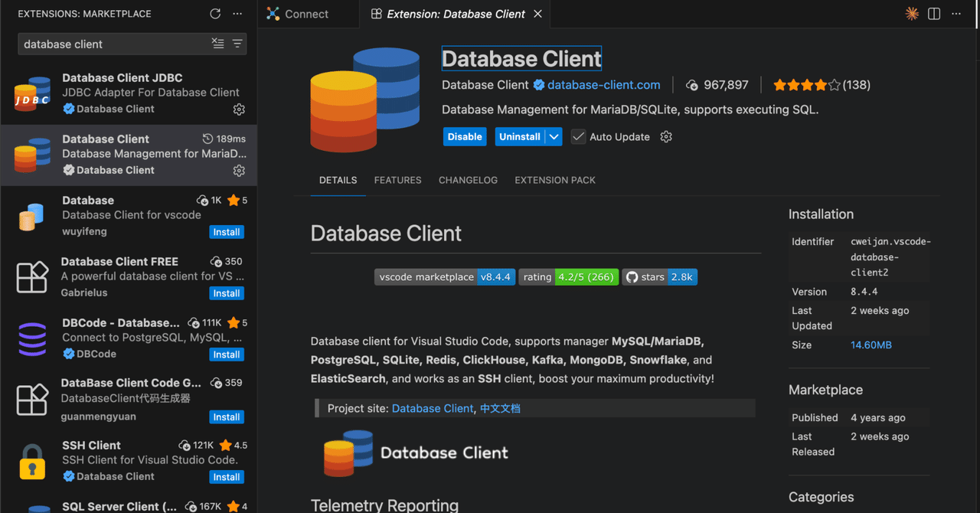
Task: Switch to the CHANGELOG tab
Action: tap(468, 180)
